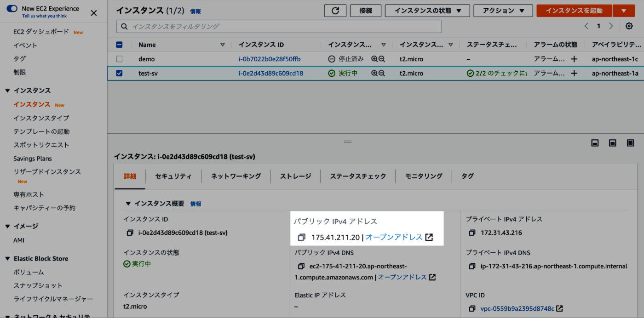Sort by instance type column arrow
This screenshot has width=644, height=318.
(451, 45)
